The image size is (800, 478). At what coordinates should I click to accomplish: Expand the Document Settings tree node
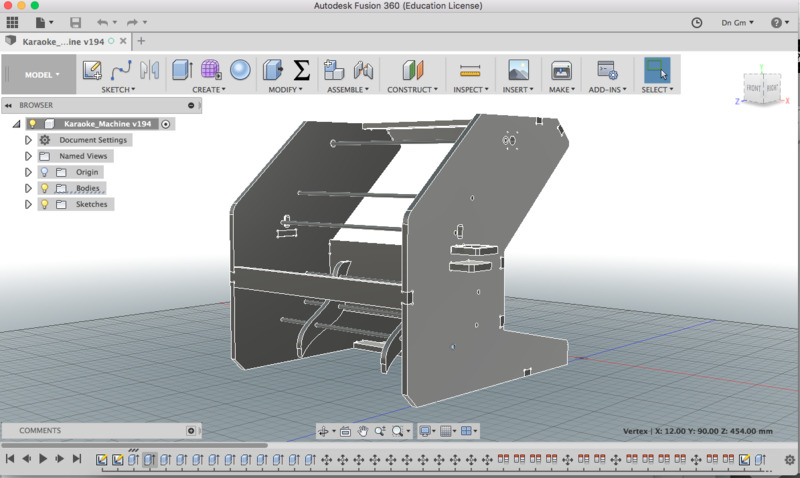29,140
